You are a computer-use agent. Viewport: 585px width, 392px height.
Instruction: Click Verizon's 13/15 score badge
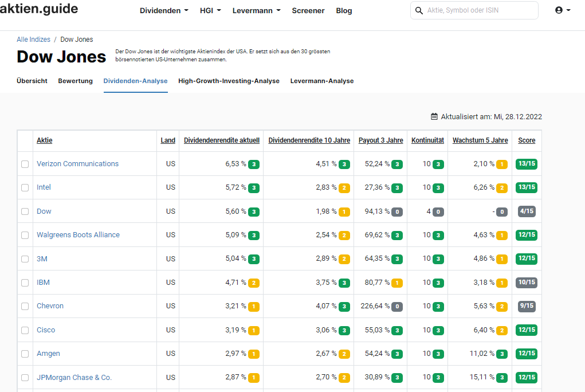[527, 163]
